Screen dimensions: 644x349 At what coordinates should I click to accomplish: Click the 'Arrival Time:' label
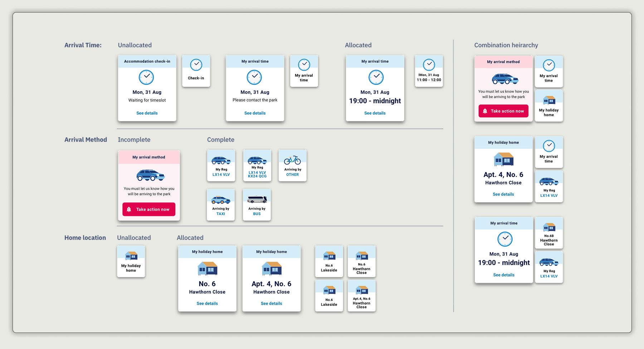click(83, 45)
